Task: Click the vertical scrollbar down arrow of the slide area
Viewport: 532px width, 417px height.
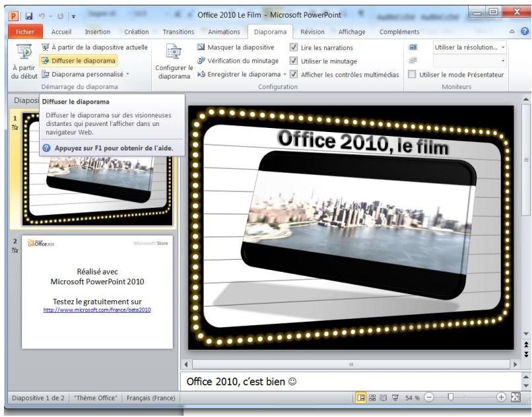Action: [526, 333]
